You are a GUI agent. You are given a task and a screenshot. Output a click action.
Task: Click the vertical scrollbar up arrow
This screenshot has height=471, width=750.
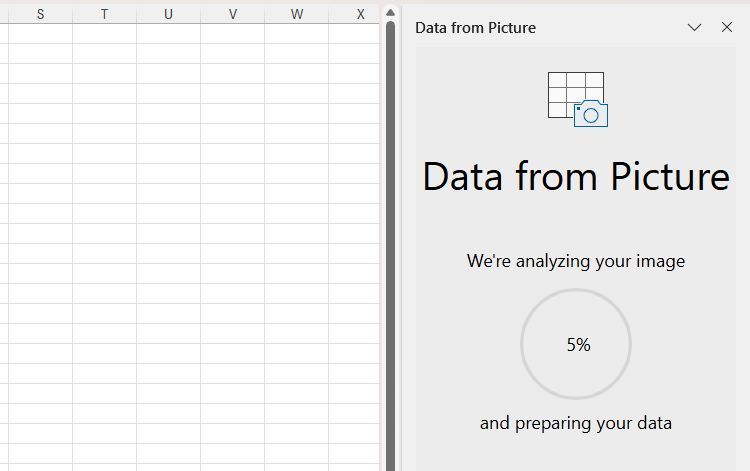390,13
